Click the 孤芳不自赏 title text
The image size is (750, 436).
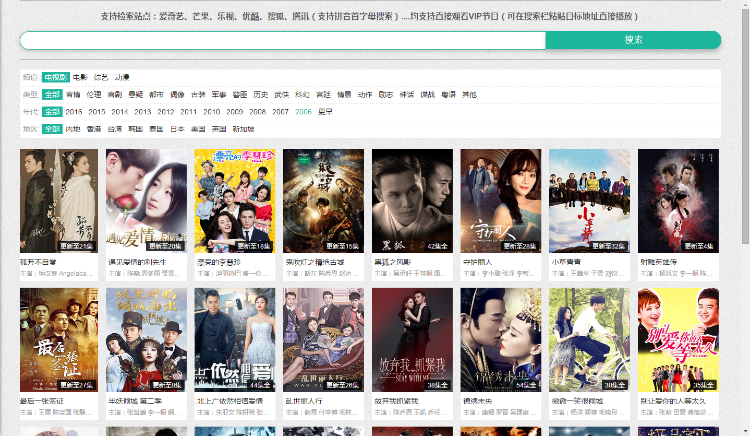(38, 262)
